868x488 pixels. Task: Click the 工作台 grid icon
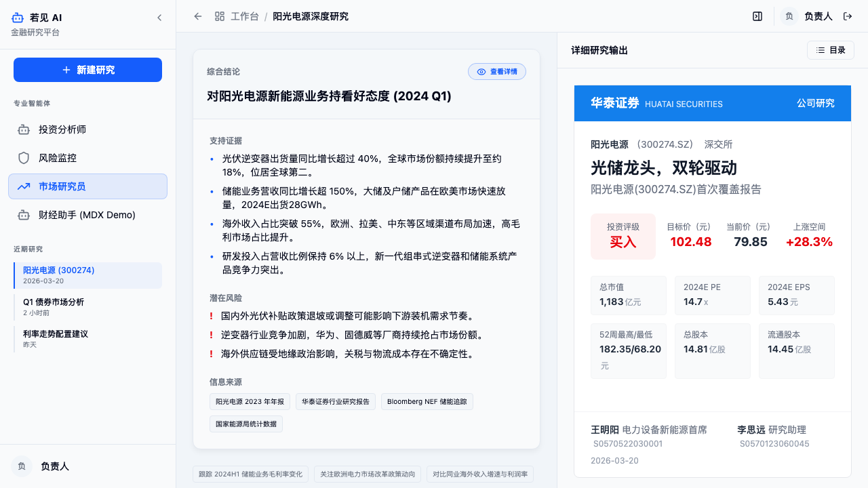pyautogui.click(x=220, y=16)
